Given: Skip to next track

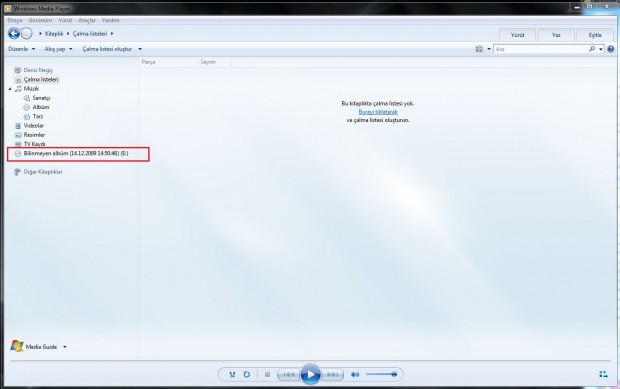Looking at the screenshot, I should (332, 374).
